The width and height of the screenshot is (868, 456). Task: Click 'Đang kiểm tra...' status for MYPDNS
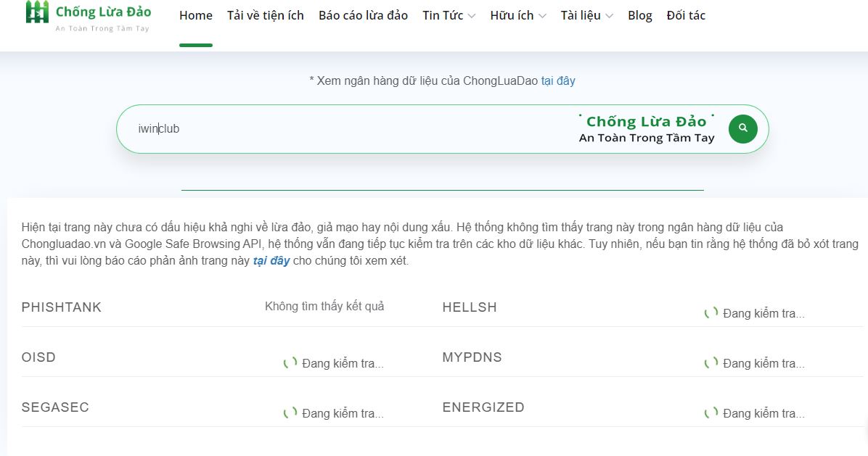point(764,364)
